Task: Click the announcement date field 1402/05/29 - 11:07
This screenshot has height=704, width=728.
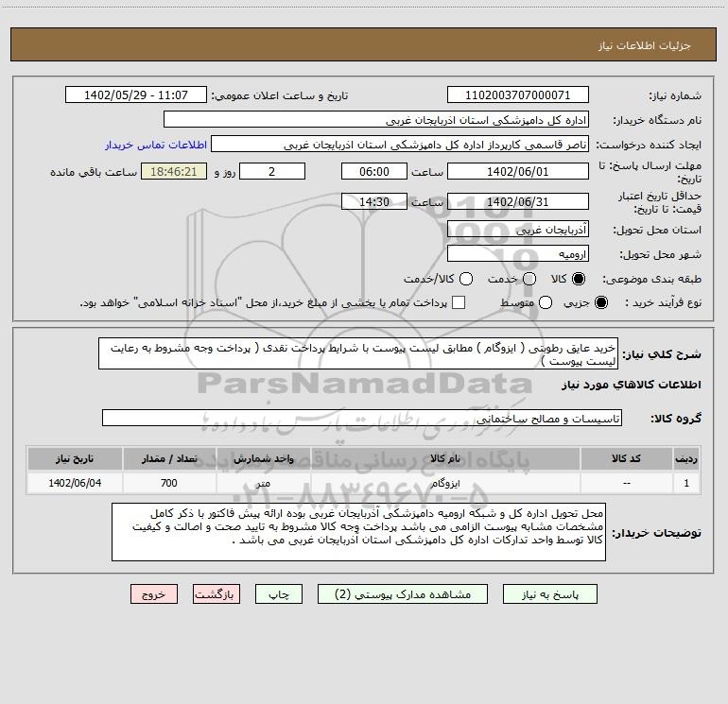Action: tap(136, 95)
